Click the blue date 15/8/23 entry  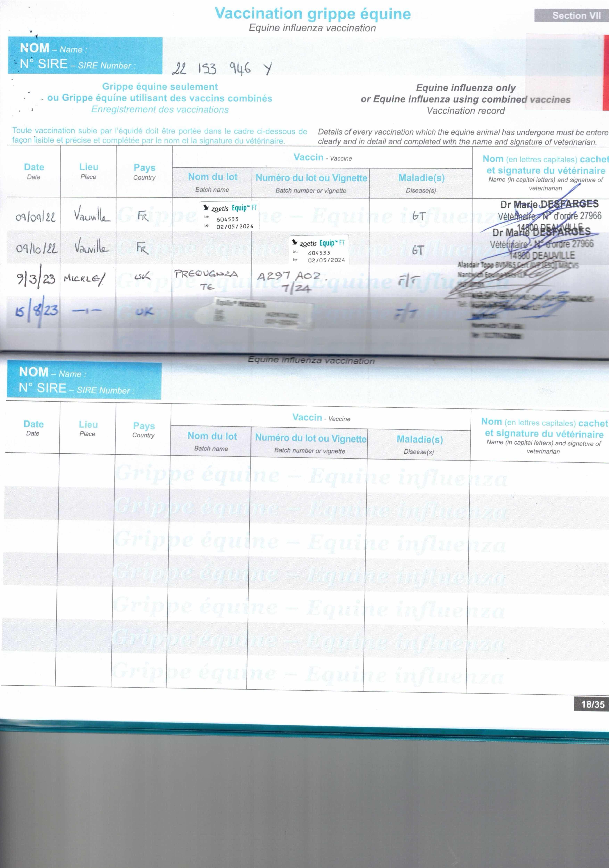36,311
